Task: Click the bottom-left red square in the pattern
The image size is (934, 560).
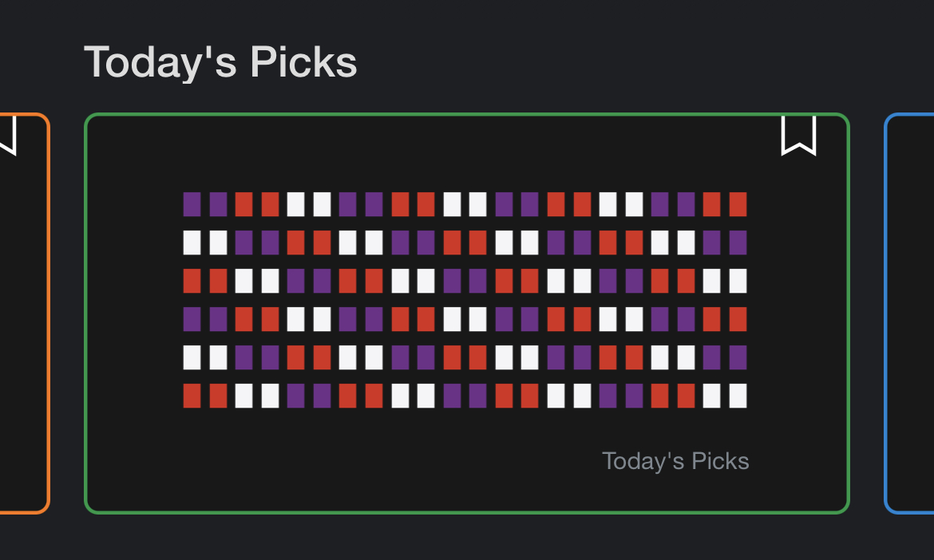Action: (192, 396)
